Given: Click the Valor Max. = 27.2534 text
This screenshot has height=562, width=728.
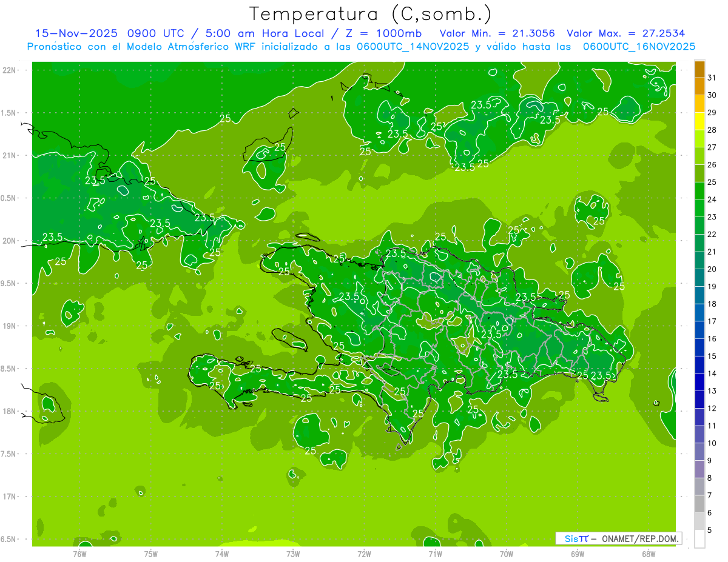Looking at the screenshot, I should [625, 33].
